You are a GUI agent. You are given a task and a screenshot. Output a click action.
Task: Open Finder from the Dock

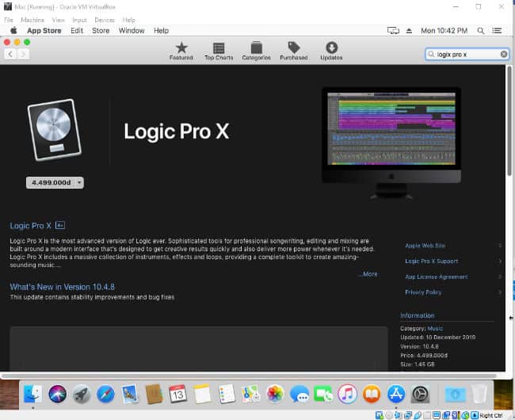coord(32,394)
